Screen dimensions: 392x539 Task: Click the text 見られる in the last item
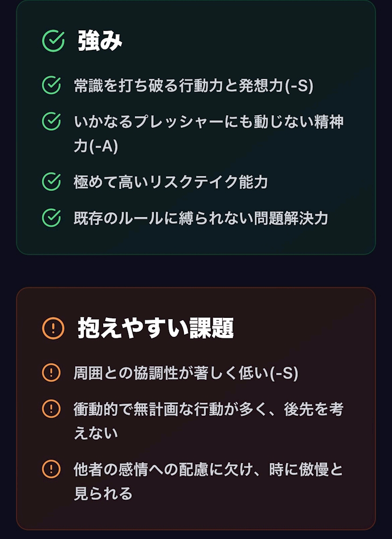coord(103,494)
